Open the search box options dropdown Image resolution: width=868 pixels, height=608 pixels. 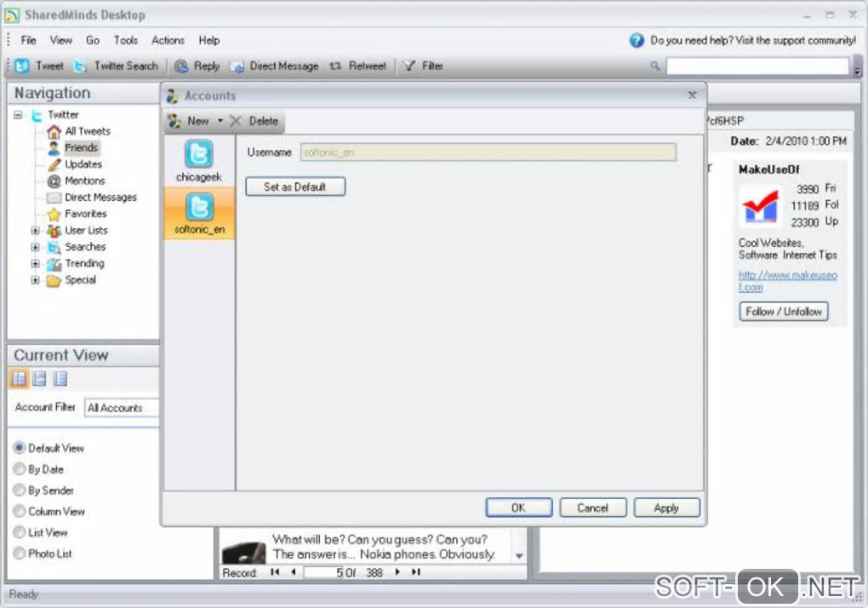(x=857, y=67)
